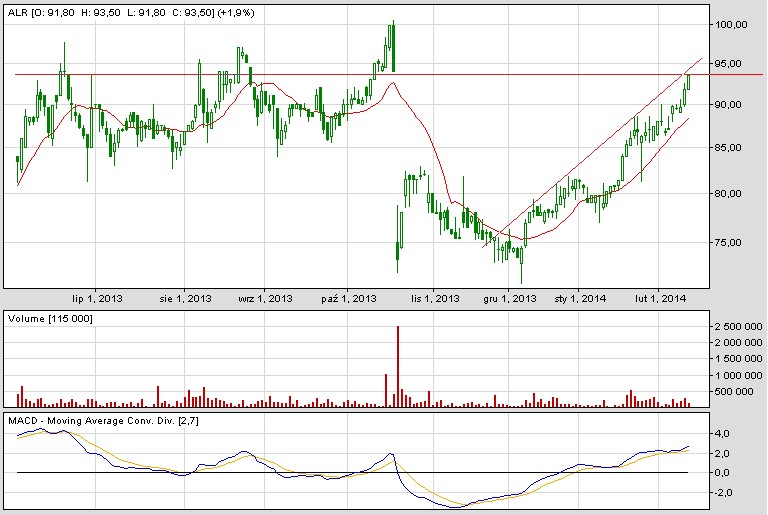Screen dimensions: 768x515
Task: Click the wrz 1, 2013 date label
Action: point(265,298)
